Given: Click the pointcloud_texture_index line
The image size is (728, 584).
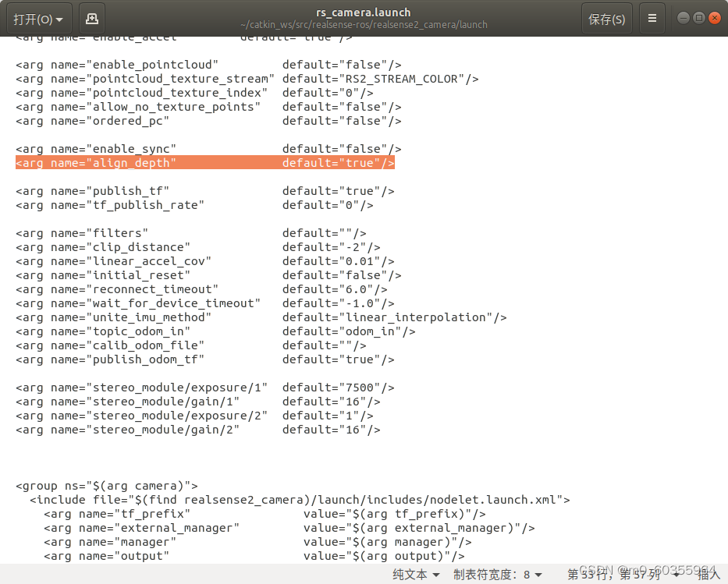Looking at the screenshot, I should click(194, 93).
